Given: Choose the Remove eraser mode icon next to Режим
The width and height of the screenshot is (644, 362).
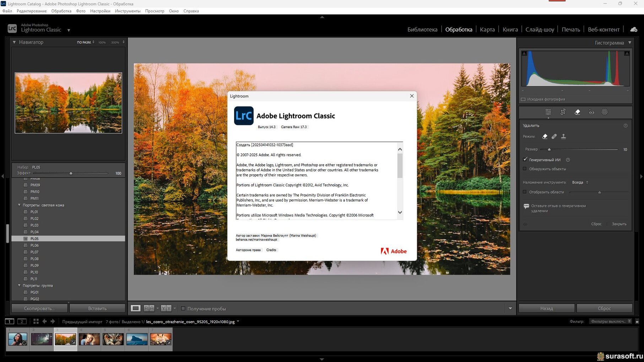Looking at the screenshot, I should [x=545, y=136].
